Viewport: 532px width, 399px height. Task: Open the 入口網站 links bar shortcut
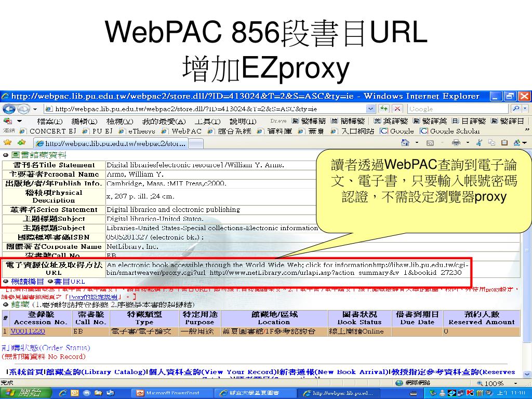[x=352, y=131]
